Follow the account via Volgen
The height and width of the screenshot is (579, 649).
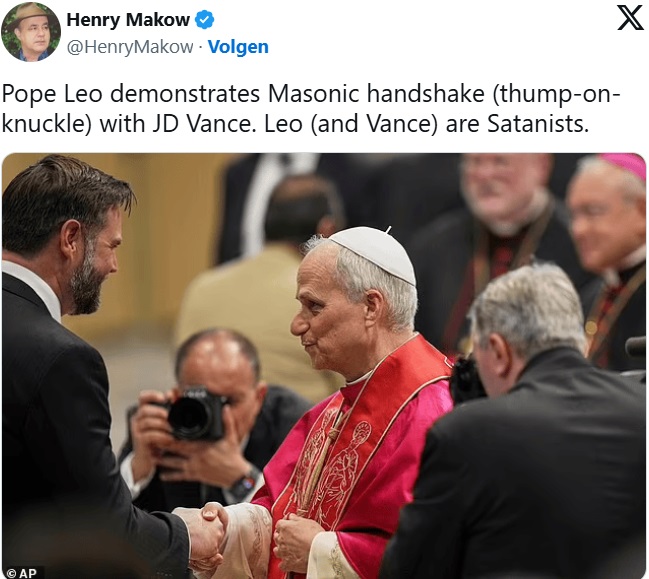238,47
